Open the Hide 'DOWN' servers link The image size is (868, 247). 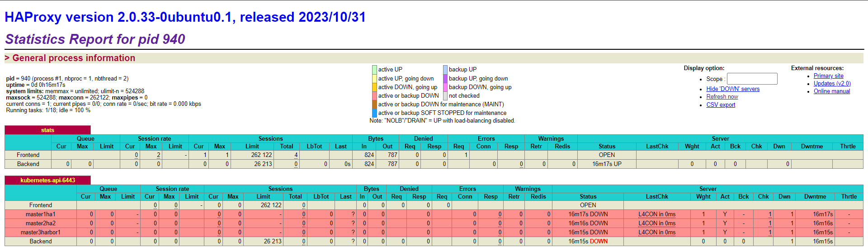click(x=733, y=89)
